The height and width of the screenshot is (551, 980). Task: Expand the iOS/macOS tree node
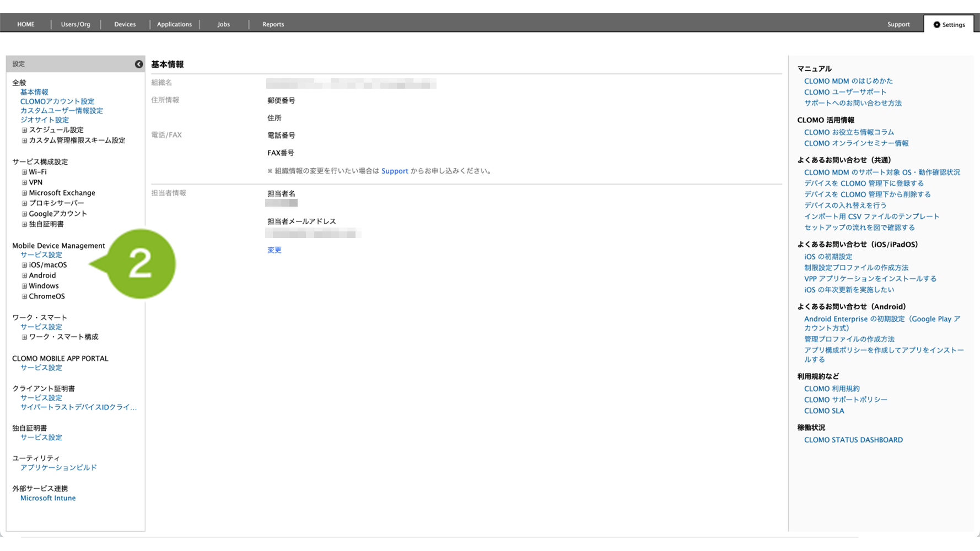click(x=24, y=265)
